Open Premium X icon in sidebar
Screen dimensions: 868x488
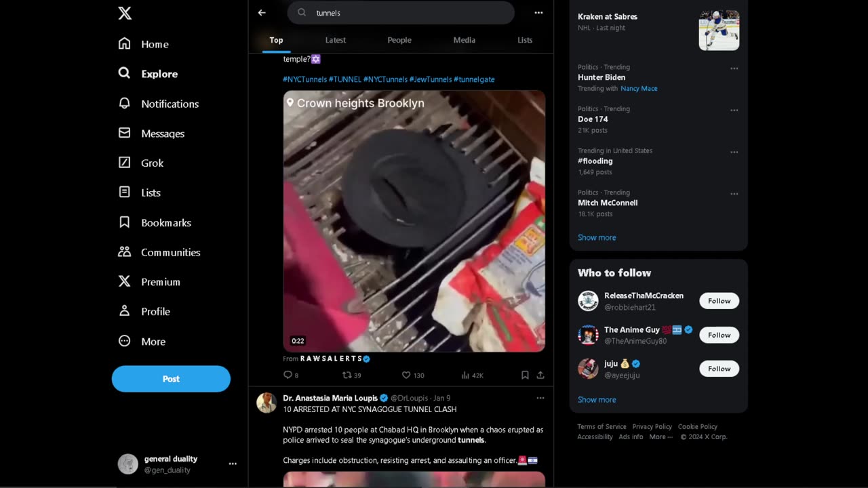pyautogui.click(x=124, y=281)
